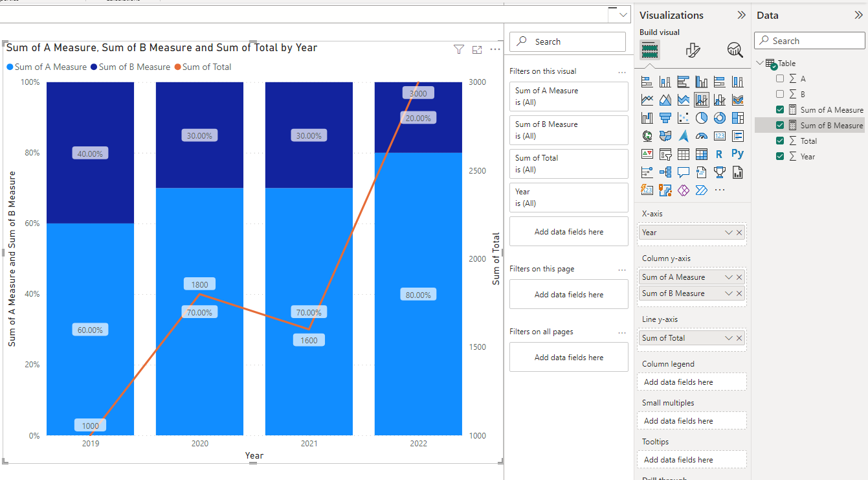Pick the Funnel chart visual

point(665,118)
